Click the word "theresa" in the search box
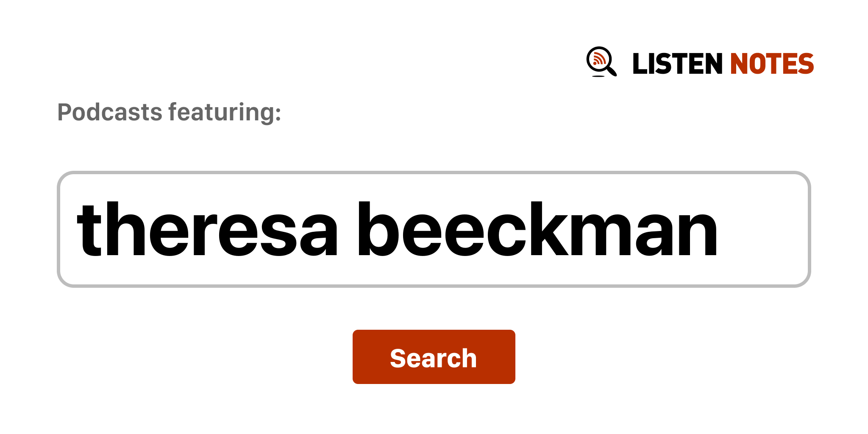868x434 pixels. pos(207,229)
